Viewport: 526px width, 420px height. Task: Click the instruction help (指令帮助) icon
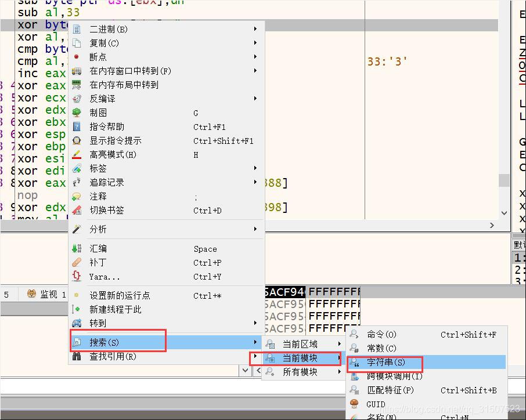point(77,126)
